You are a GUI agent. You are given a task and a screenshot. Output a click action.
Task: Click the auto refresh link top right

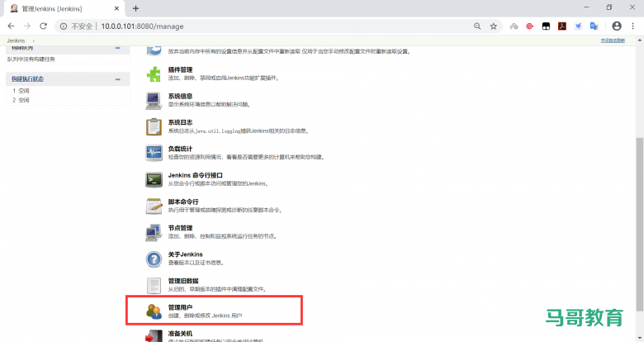613,40
